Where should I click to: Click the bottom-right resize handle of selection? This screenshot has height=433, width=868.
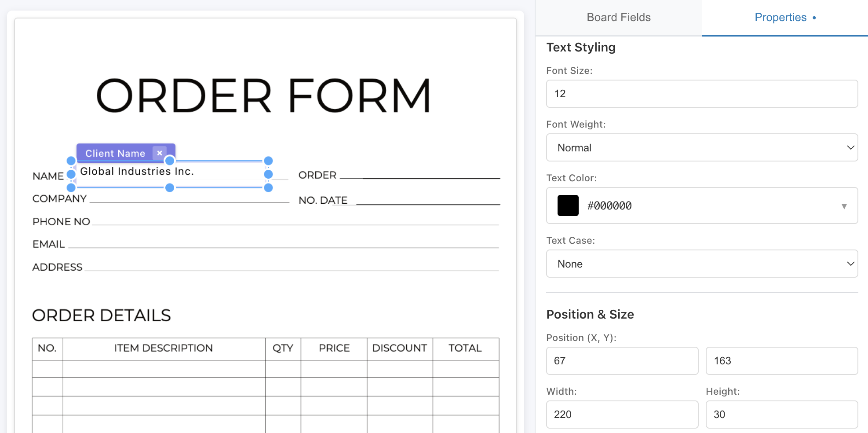pos(268,188)
